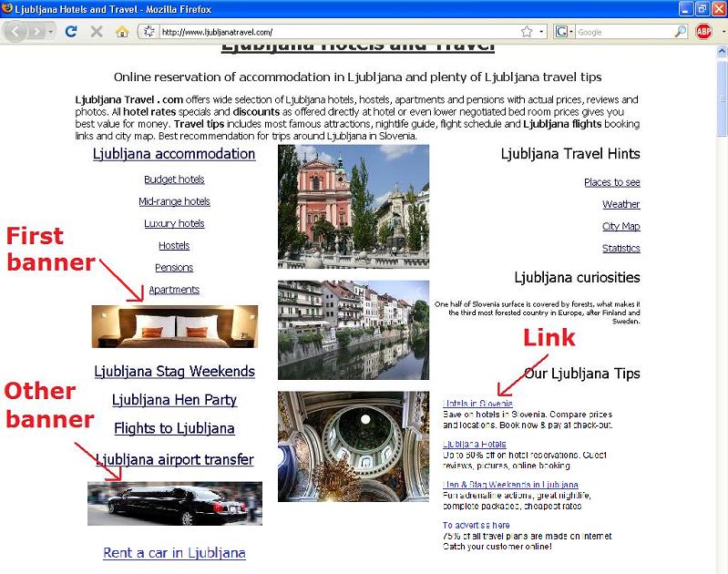Click the Adblock Plus ABP icon

point(704,31)
